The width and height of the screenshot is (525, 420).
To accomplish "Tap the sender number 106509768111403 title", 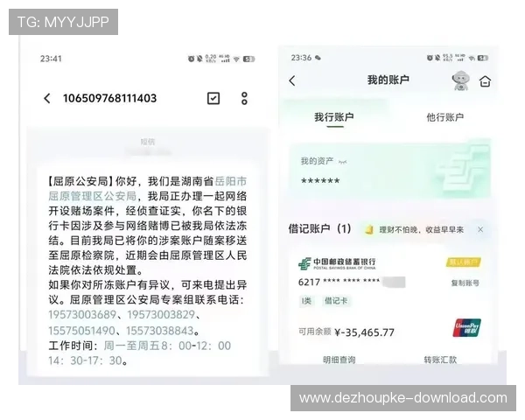I will click(110, 99).
